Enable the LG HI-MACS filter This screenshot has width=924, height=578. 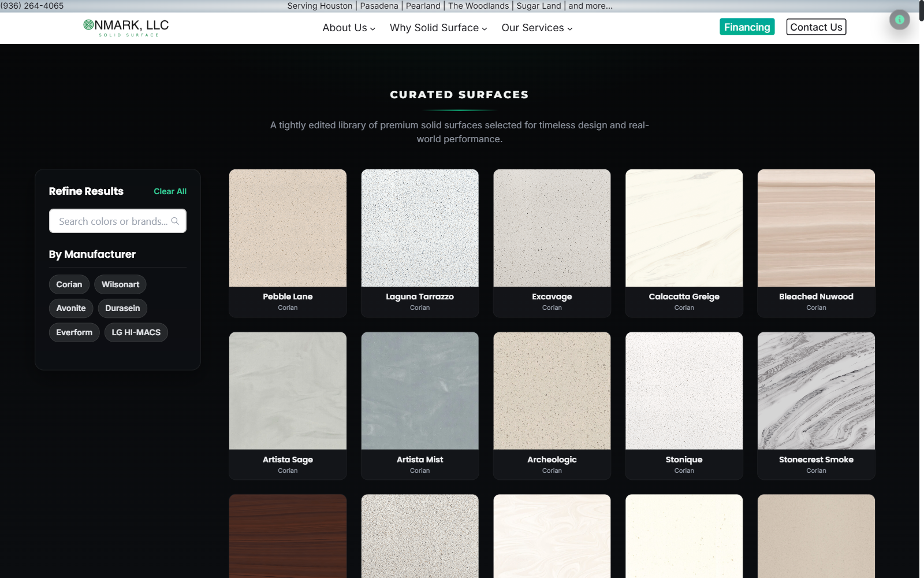click(136, 332)
